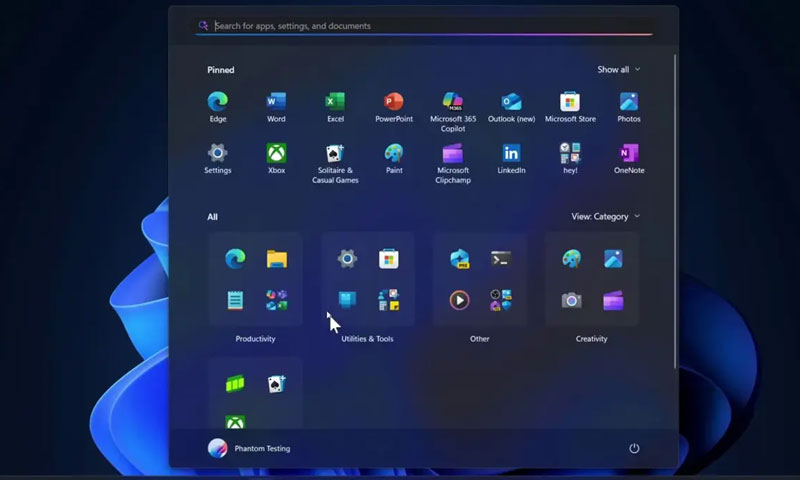Launch Word from Pinned
The image size is (800, 480).
coord(276,107)
